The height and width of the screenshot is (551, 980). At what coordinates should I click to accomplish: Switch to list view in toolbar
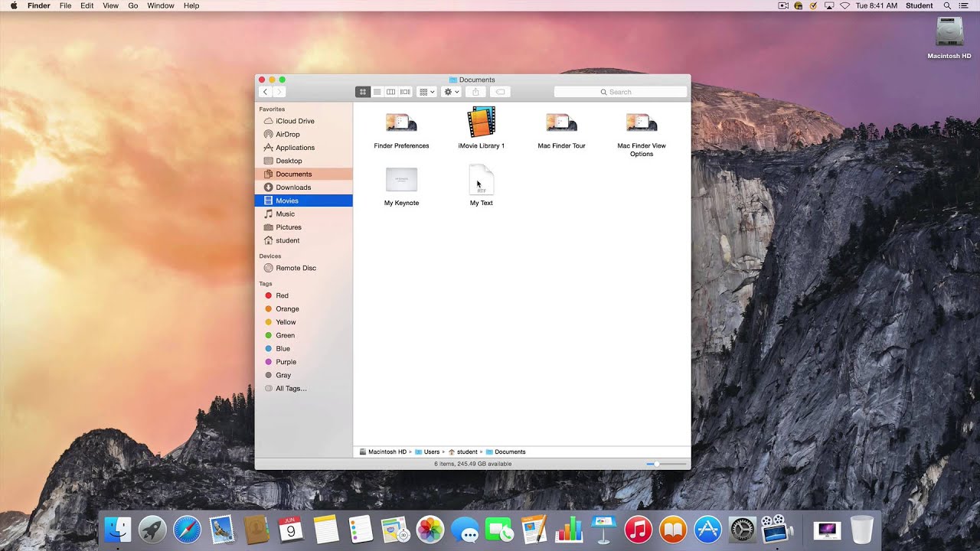pos(377,92)
